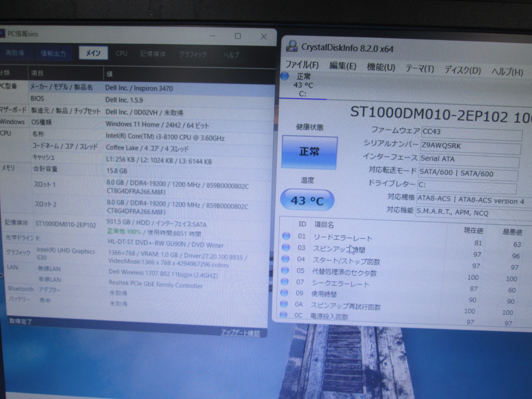Click status dot for 代替処理済のセクタ数 row
This screenshot has width=532, height=399.
coord(285,270)
